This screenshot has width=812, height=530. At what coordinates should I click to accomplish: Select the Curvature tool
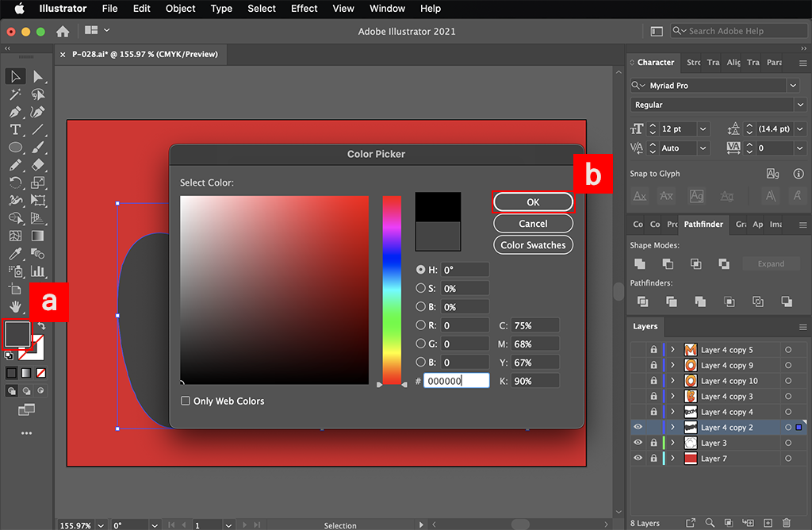(x=38, y=112)
